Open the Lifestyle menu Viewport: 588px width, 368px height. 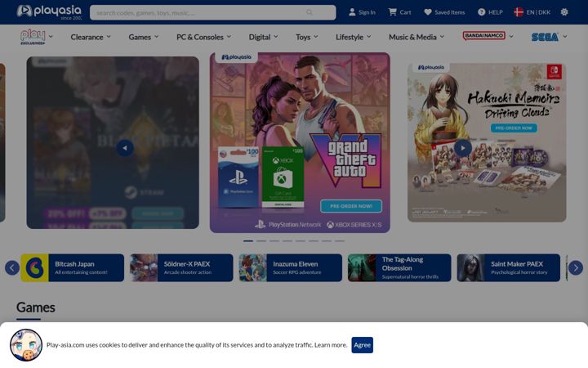point(350,37)
